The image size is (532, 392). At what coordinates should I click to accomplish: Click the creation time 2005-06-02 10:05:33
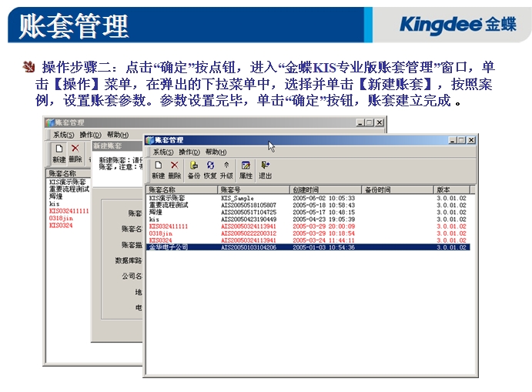323,198
